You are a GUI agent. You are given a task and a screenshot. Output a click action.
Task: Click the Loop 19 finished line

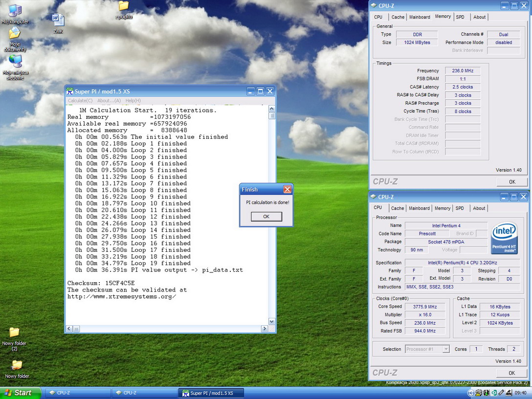pos(133,263)
